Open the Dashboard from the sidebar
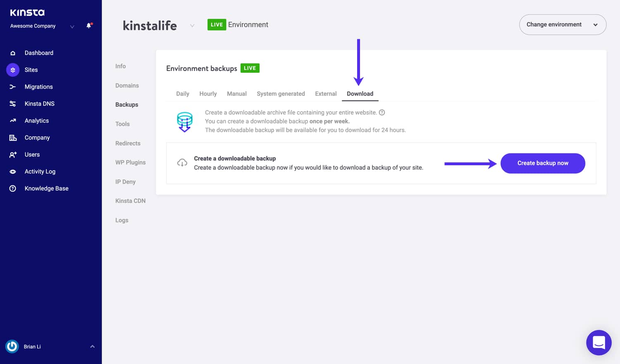Viewport: 620px width, 364px height. coord(39,52)
